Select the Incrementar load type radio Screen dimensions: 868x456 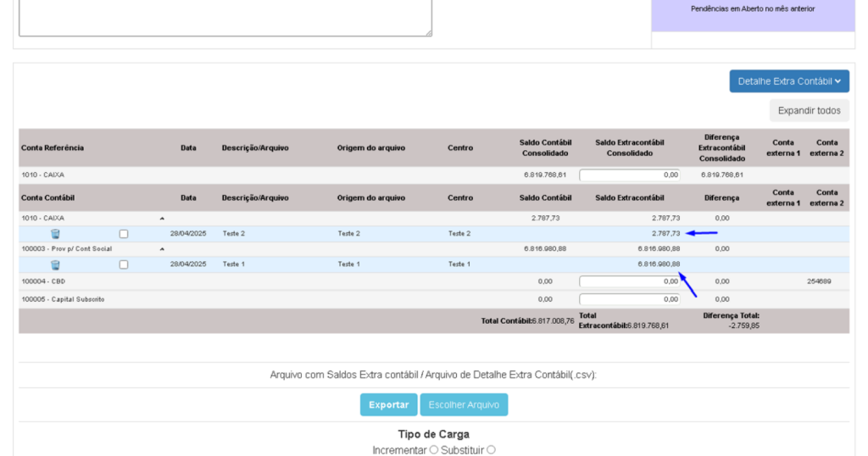[433, 450]
